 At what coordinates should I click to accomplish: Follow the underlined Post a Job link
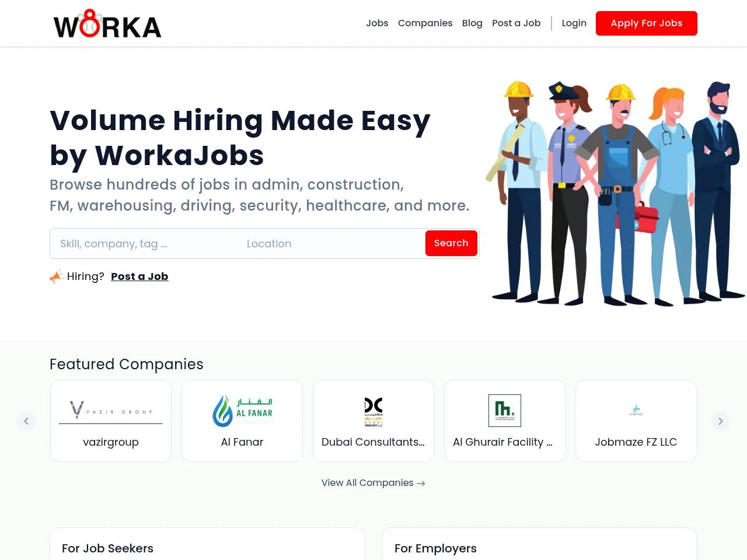(139, 276)
